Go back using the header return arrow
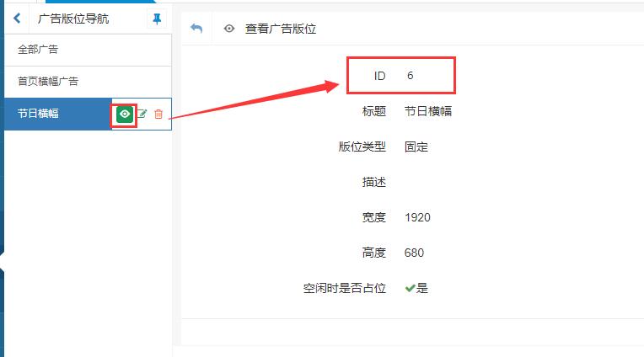644x357 pixels. [x=196, y=29]
